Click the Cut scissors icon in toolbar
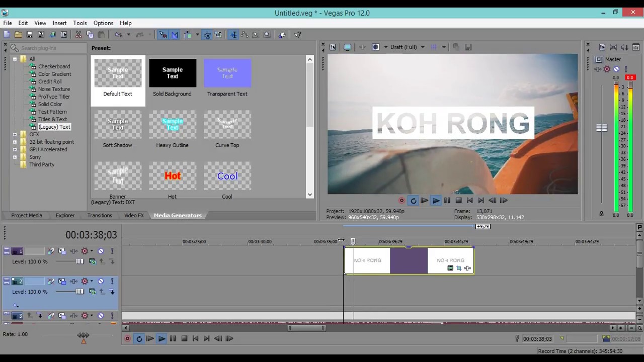Viewport: 644px width, 362px height. [78, 35]
